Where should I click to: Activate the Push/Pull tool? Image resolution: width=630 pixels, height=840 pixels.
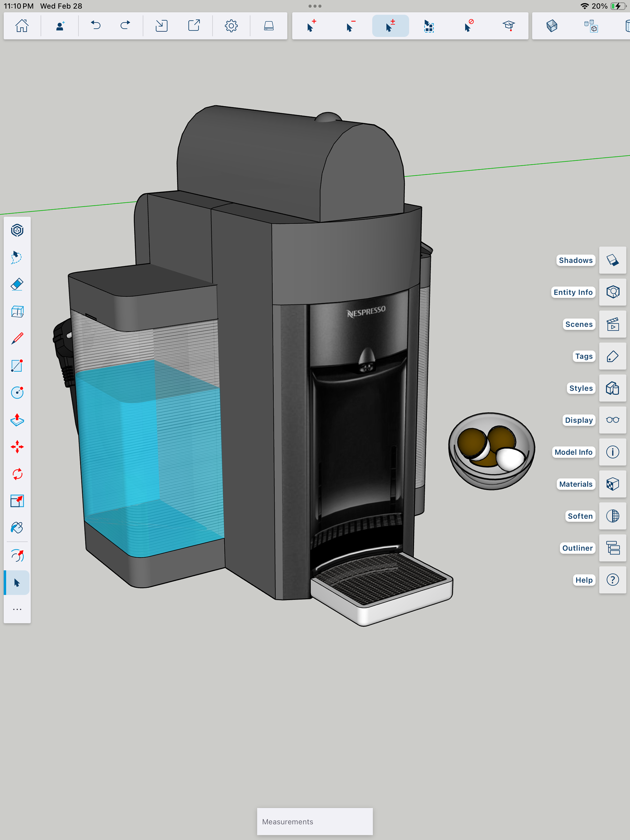pos(17,420)
